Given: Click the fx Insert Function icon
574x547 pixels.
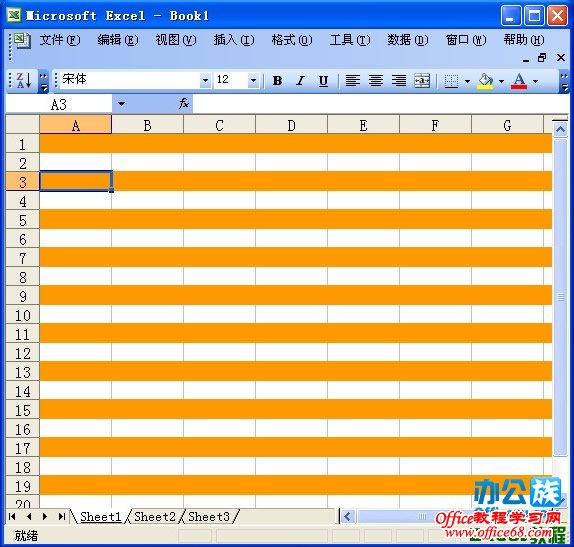Looking at the screenshot, I should tap(184, 104).
